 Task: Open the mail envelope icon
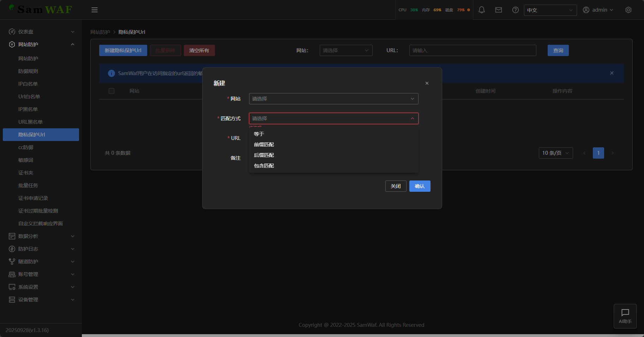click(498, 10)
